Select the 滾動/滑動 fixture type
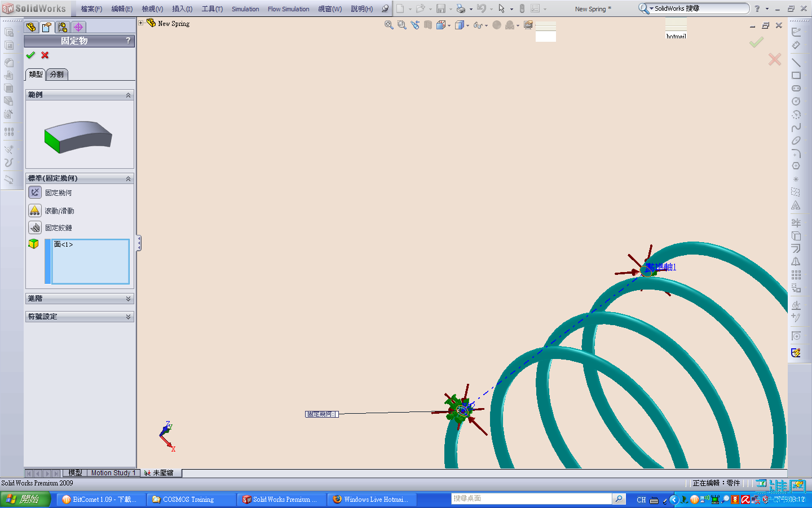 click(35, 211)
